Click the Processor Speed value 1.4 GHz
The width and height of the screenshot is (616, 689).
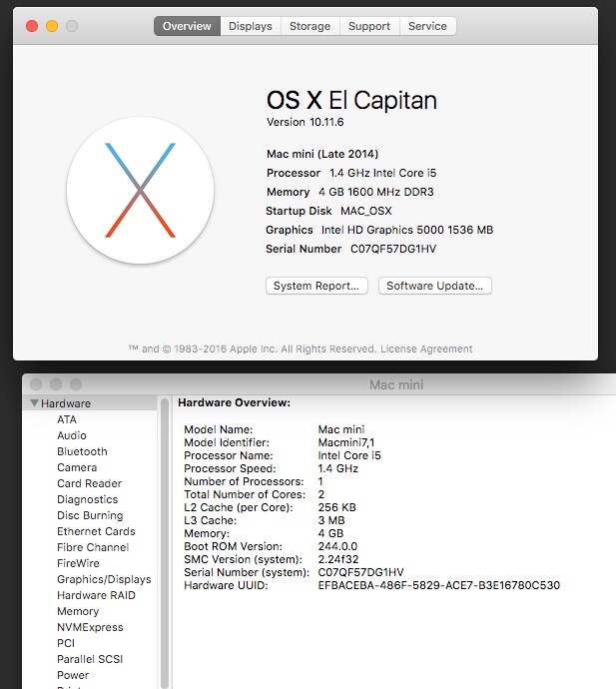[337, 468]
